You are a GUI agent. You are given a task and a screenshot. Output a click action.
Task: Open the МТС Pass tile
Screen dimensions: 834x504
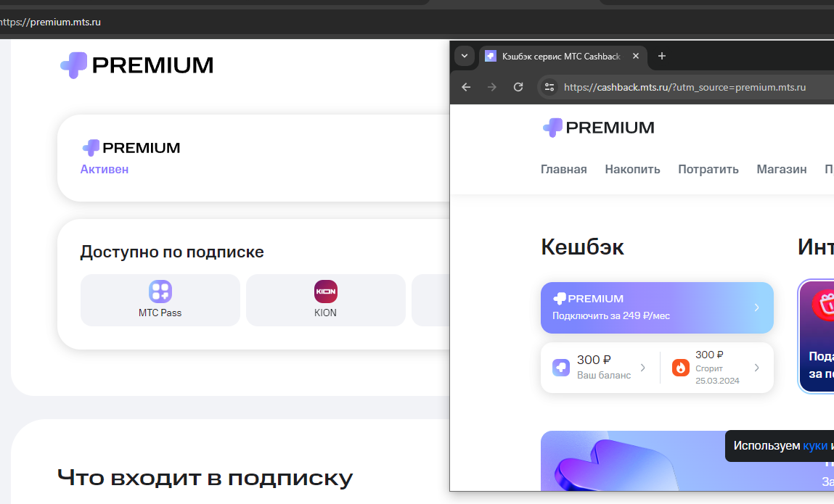point(160,299)
